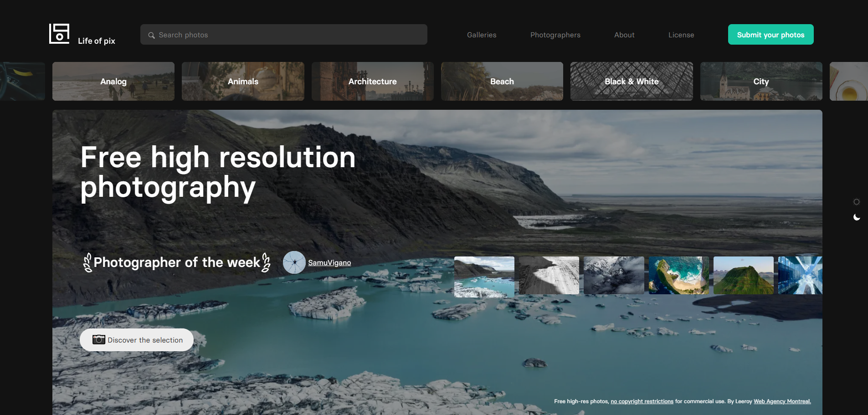Viewport: 868px width, 415px height.
Task: Click camera icon in Discover the selection
Action: [x=99, y=340]
